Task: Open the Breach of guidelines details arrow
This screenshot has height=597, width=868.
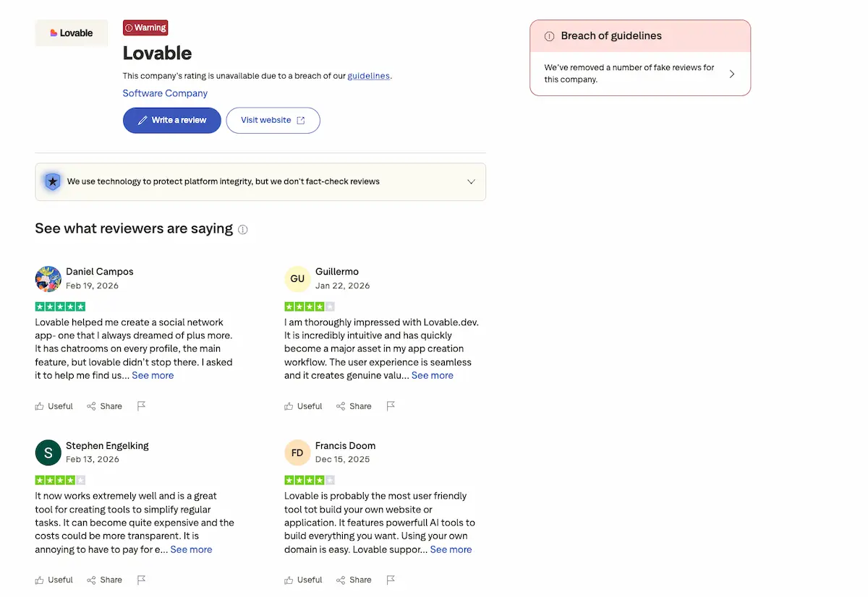Action: pos(732,73)
